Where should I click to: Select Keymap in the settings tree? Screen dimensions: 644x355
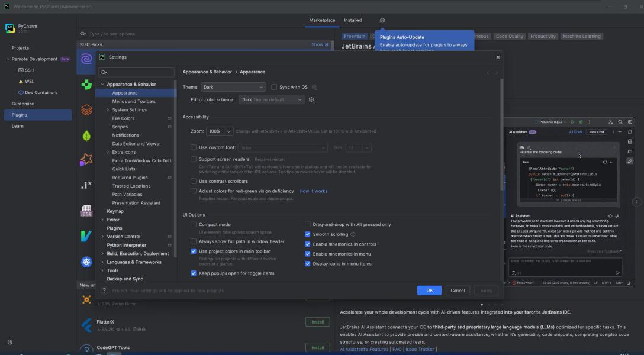(x=115, y=211)
